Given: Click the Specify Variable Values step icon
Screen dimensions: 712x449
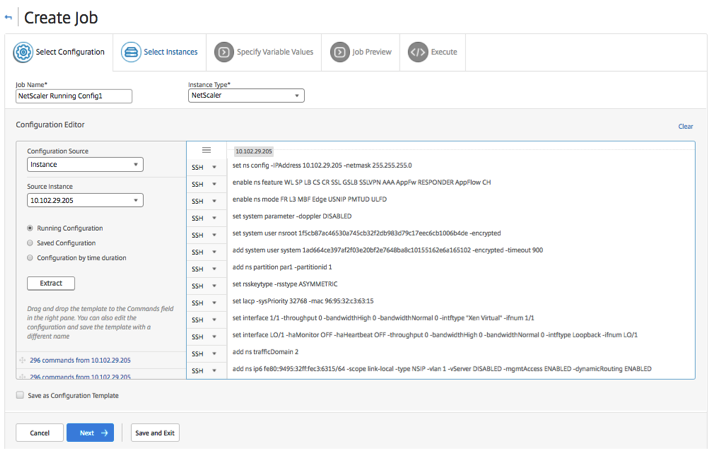Looking at the screenshot, I should pyautogui.click(x=224, y=52).
